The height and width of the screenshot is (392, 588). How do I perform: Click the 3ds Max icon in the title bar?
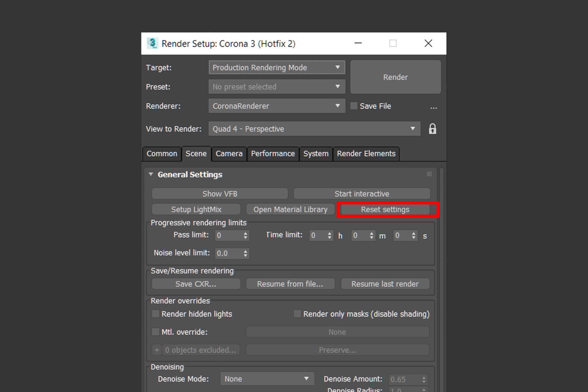pos(152,43)
